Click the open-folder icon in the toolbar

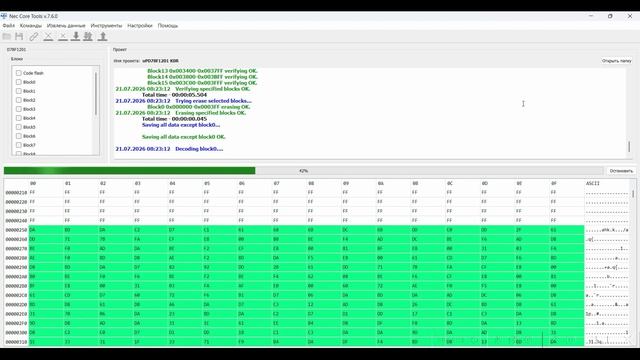pyautogui.click(x=7, y=37)
